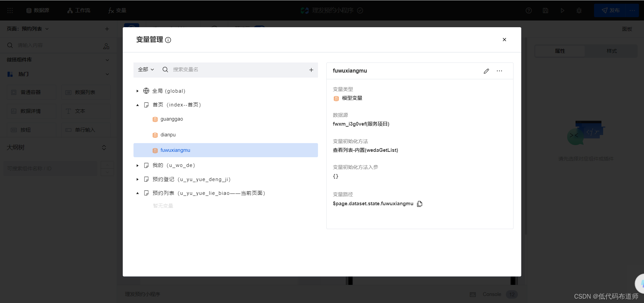Image resolution: width=644 pixels, height=303 pixels.
Task: Add a new variable with plus icon
Action: tap(311, 70)
